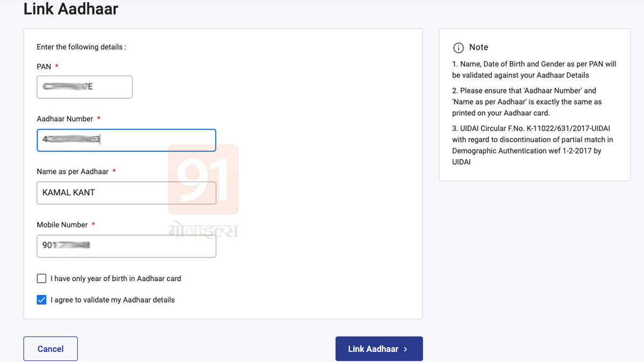Click the field showing KAMAL KANT
The height and width of the screenshot is (362, 644).
click(126, 193)
